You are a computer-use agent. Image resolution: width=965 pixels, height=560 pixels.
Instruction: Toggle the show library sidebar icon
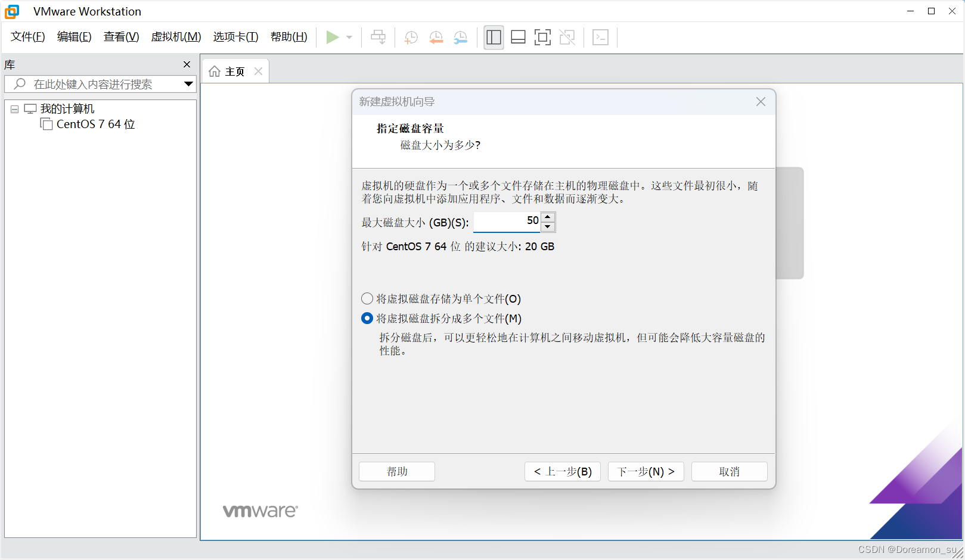click(x=494, y=37)
